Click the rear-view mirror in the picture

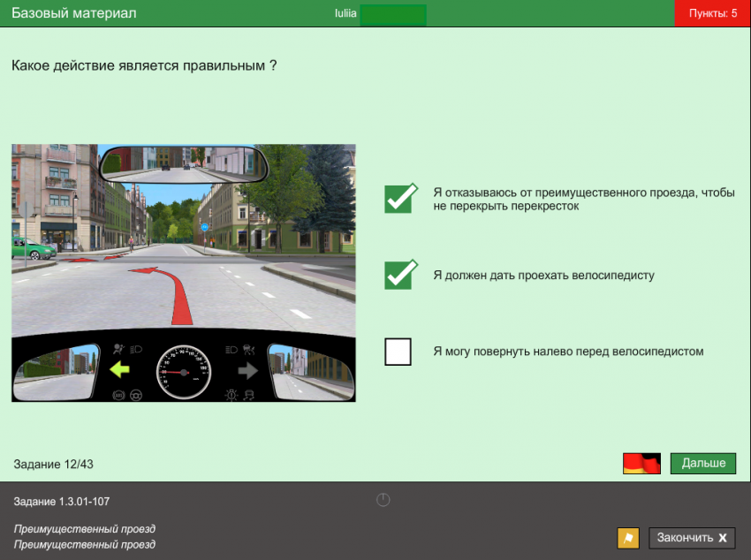185,163
